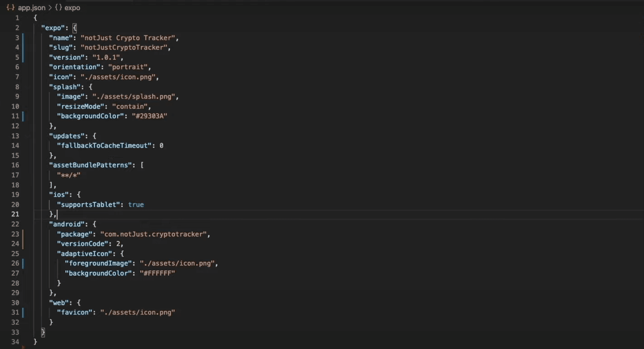Click line number 21 in the gutter
This screenshot has width=644, height=349.
15,214
